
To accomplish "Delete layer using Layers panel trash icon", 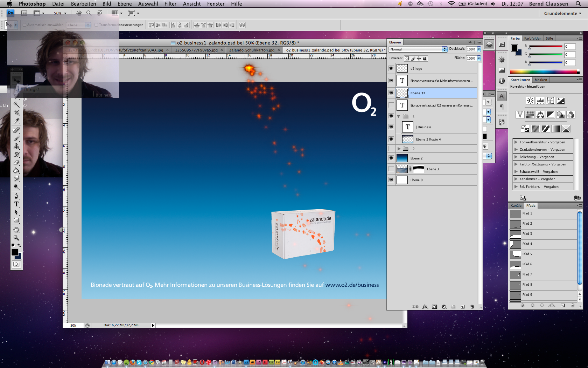I will click(x=472, y=307).
